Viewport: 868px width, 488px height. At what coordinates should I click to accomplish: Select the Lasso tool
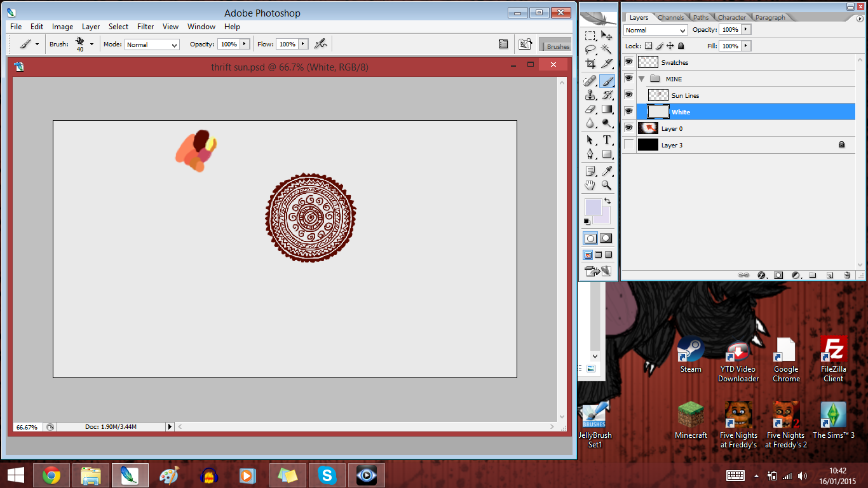point(590,50)
